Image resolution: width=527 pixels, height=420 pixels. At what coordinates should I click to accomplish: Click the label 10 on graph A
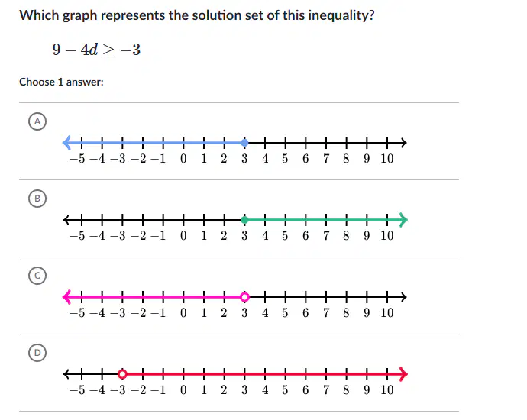coord(386,158)
